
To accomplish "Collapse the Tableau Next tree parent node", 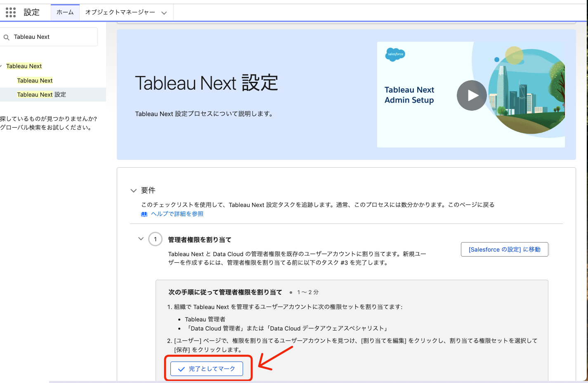I will (1, 66).
